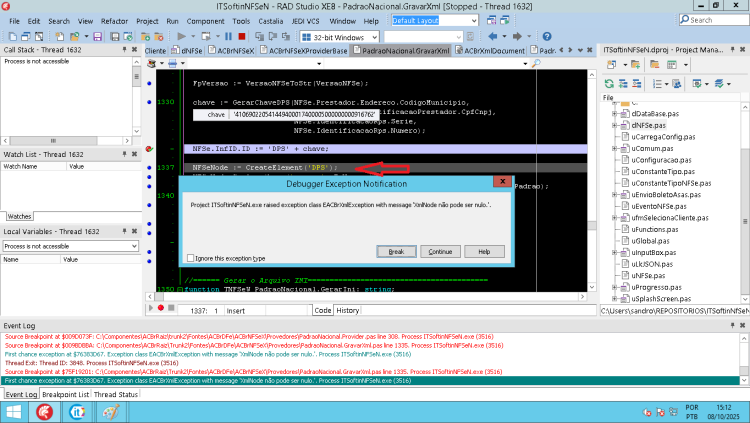Expand the uEnvioBoletoAsas.pas tree node
The image size is (750, 423).
click(615, 195)
